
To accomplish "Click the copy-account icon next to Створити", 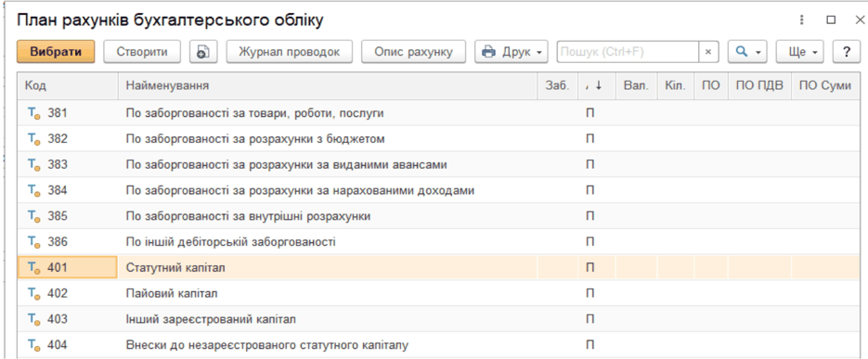I will [x=203, y=52].
